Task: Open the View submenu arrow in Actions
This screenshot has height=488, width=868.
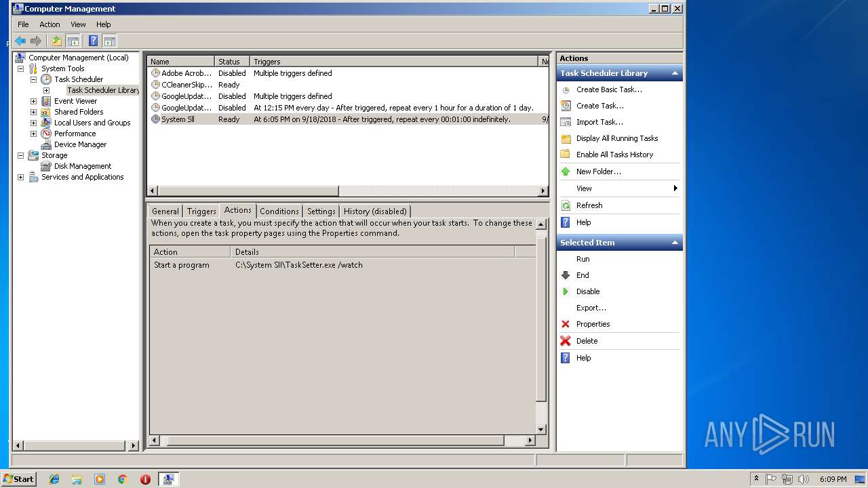Action: tap(675, 188)
